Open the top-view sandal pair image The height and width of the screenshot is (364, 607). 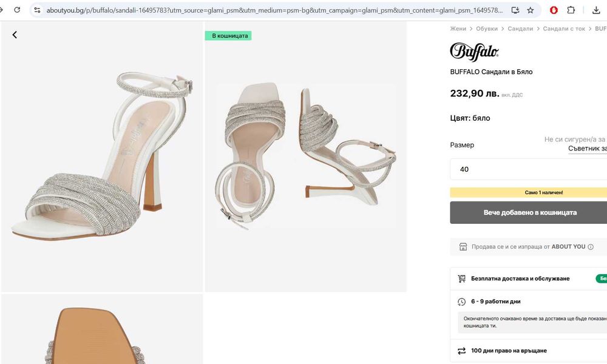[x=305, y=157]
